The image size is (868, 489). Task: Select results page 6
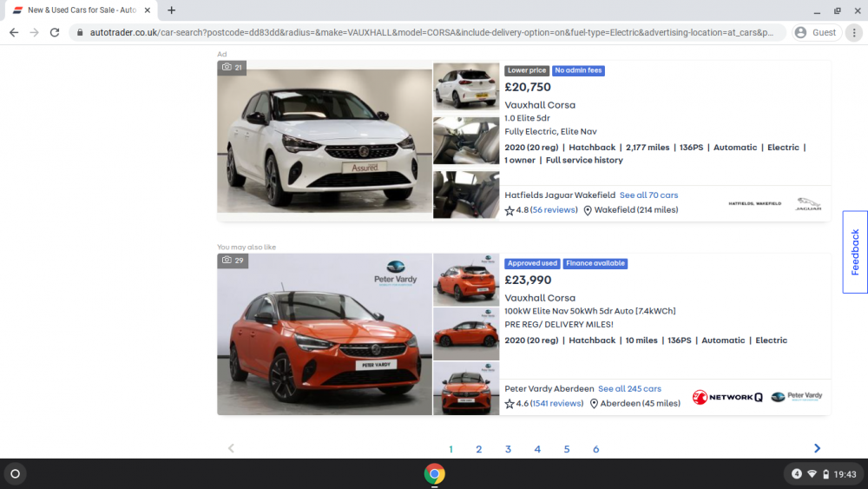click(x=596, y=450)
